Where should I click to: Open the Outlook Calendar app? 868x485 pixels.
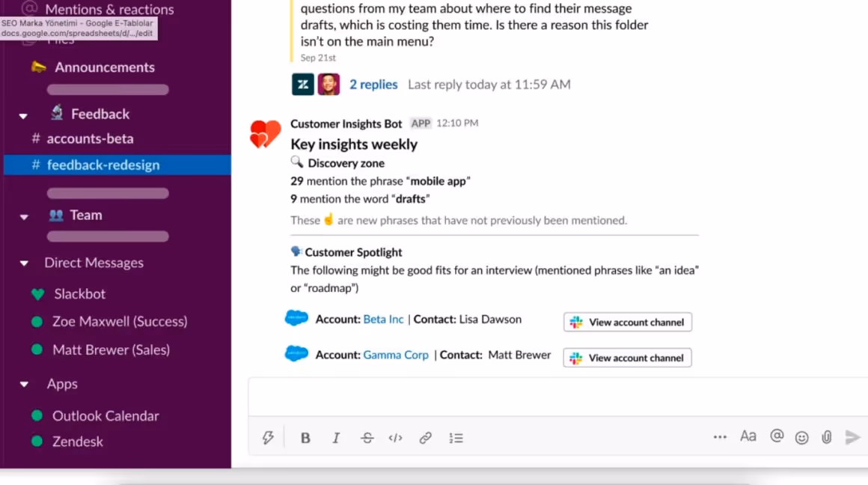[x=106, y=416]
